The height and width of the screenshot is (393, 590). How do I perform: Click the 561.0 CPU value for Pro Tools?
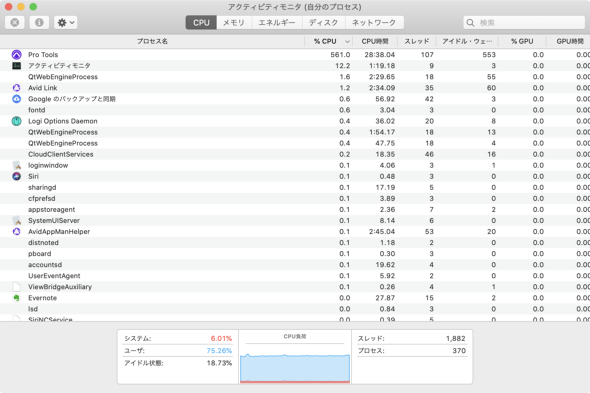tap(340, 55)
